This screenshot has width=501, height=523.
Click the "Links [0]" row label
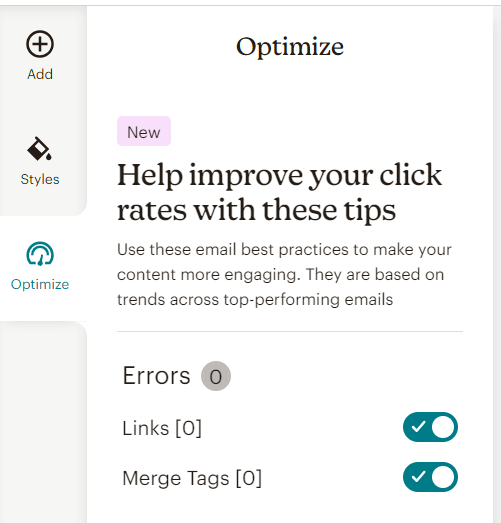(162, 428)
